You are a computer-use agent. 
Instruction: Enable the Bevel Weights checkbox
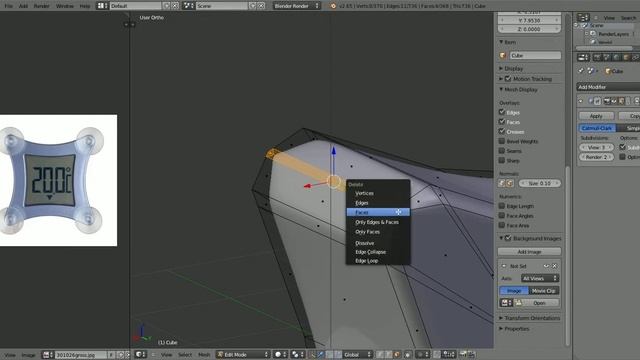click(502, 141)
